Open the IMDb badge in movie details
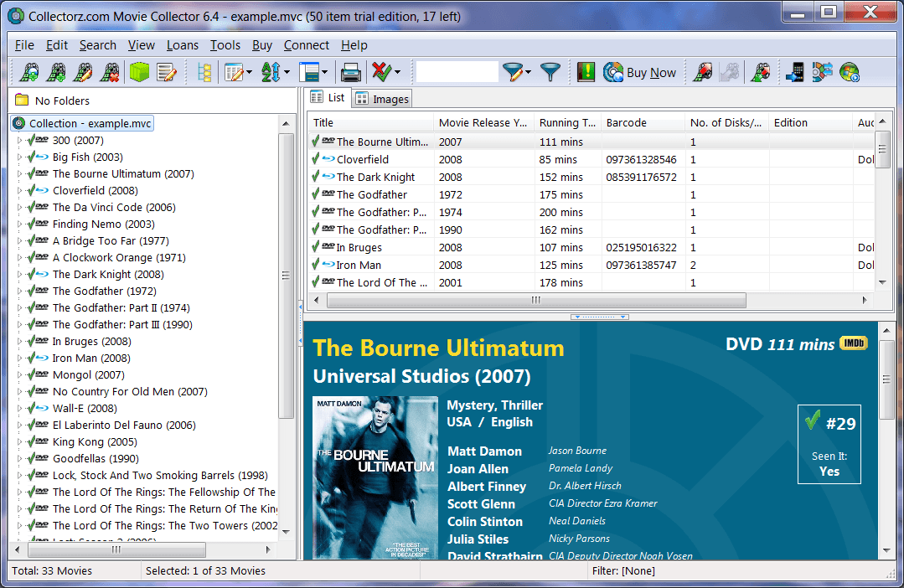904x588 pixels. (x=853, y=343)
